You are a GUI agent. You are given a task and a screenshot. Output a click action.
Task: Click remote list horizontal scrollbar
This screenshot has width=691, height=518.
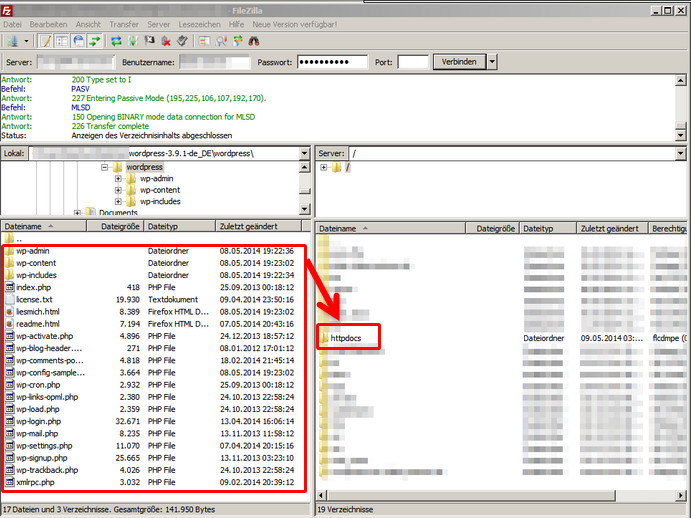coord(471,496)
